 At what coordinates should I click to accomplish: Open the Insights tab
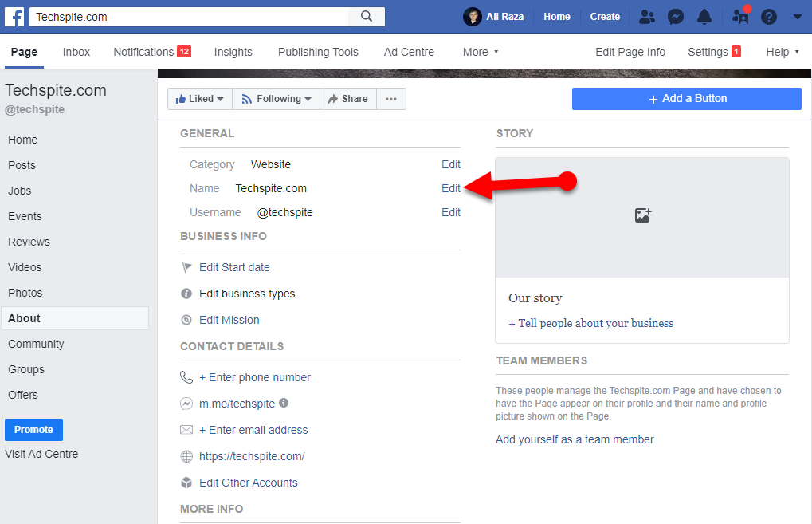coord(233,51)
